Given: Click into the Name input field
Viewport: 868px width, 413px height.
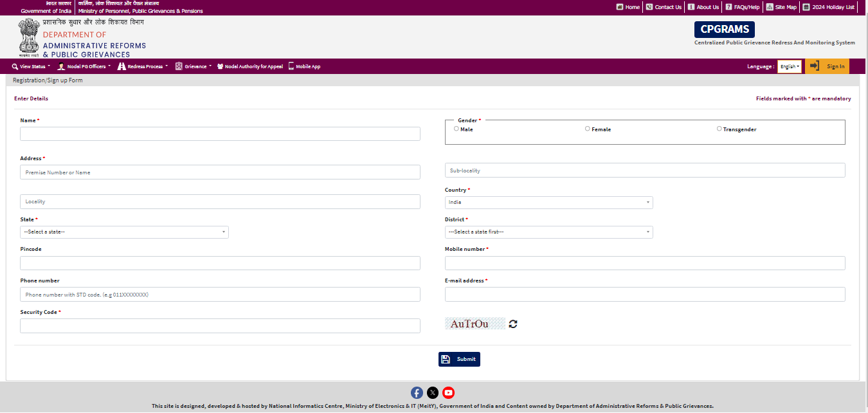Looking at the screenshot, I should 220,134.
